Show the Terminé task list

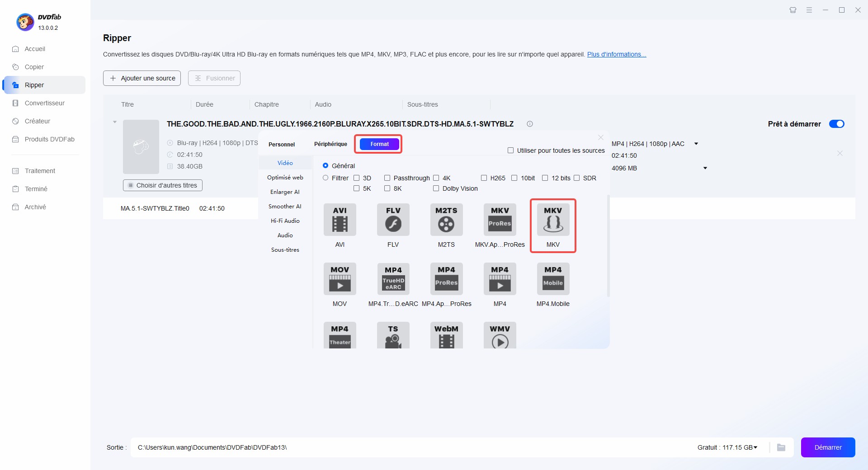tap(36, 189)
